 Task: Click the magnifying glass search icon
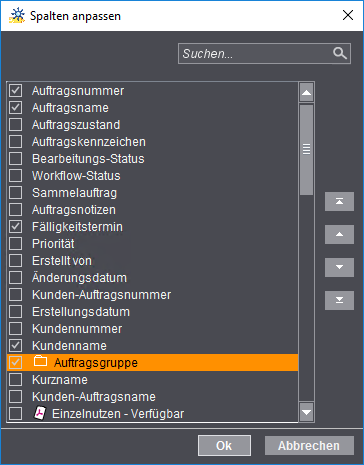pos(340,53)
